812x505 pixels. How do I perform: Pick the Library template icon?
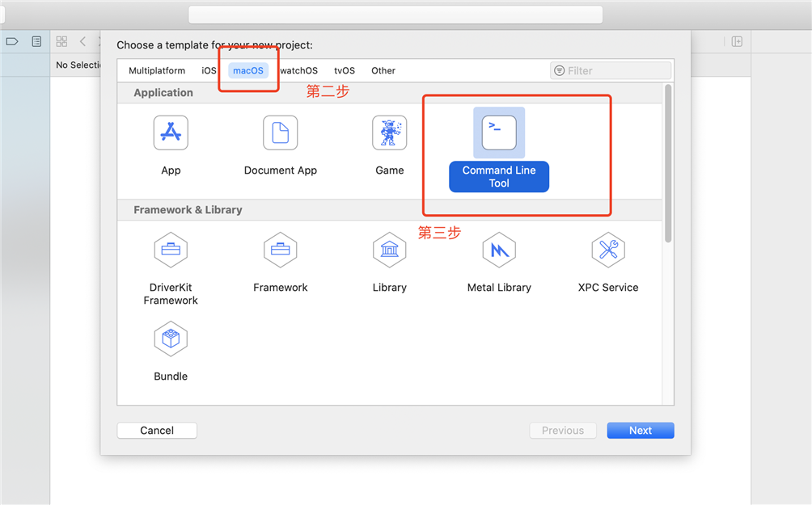pyautogui.click(x=390, y=250)
